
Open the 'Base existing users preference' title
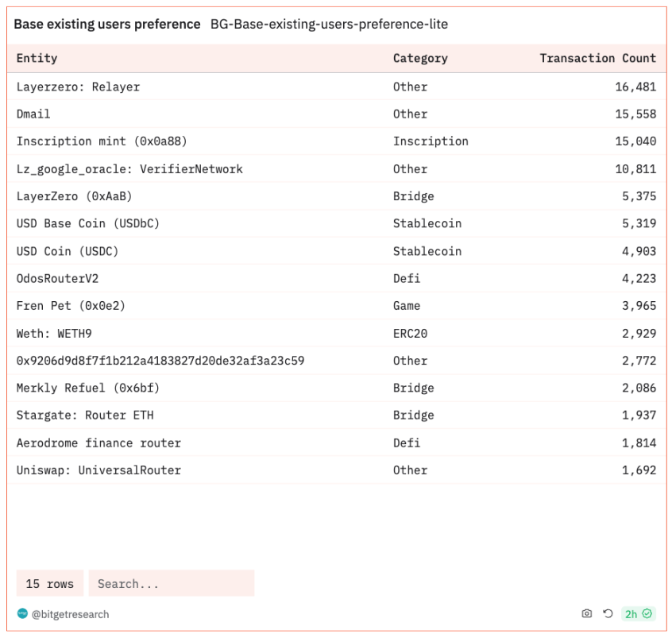coord(107,25)
